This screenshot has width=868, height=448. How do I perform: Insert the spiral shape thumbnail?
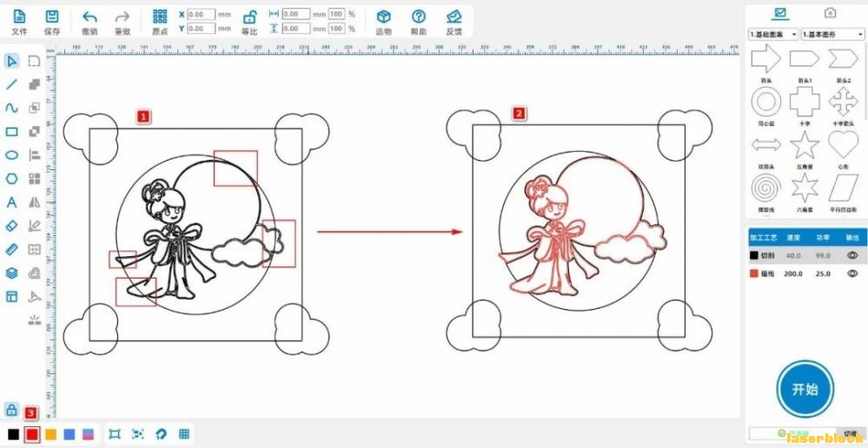coord(766,188)
